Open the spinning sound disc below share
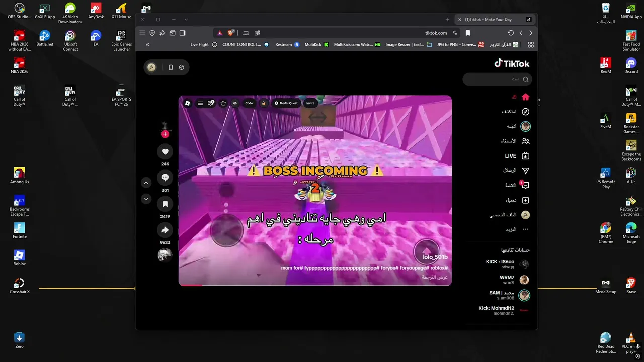The image size is (644, 362). (165, 255)
